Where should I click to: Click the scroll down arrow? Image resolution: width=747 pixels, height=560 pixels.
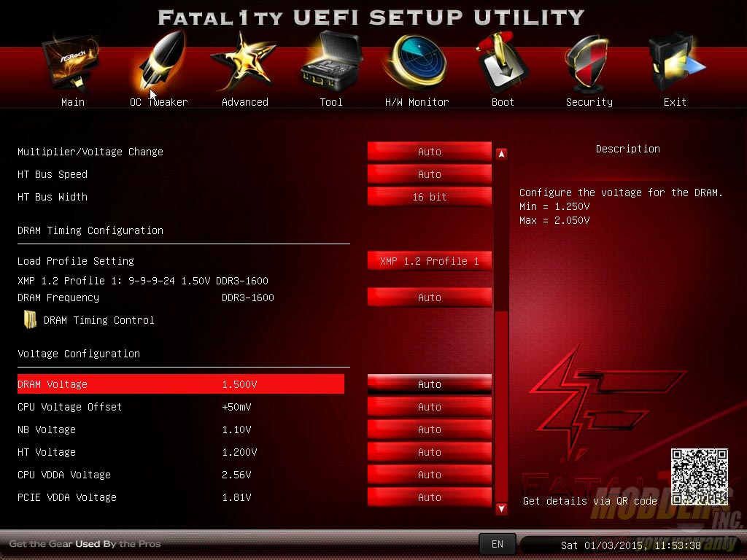[501, 508]
